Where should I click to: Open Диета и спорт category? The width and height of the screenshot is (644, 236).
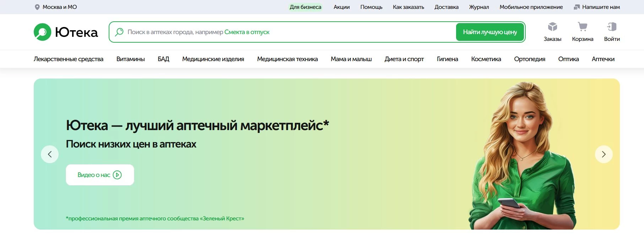click(404, 59)
